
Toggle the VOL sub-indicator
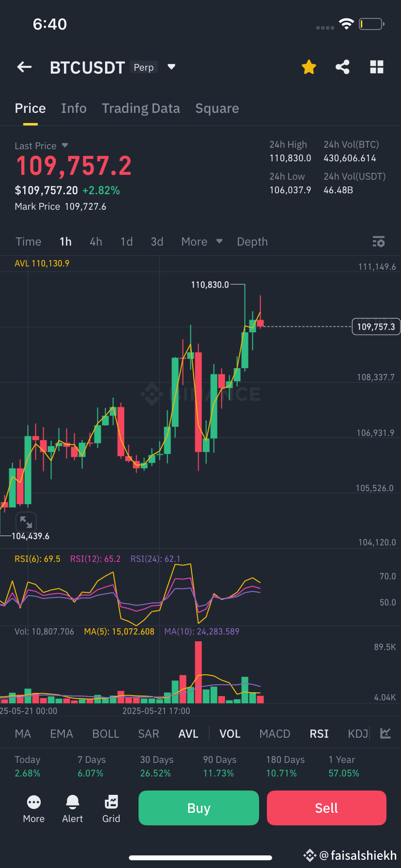click(x=230, y=734)
